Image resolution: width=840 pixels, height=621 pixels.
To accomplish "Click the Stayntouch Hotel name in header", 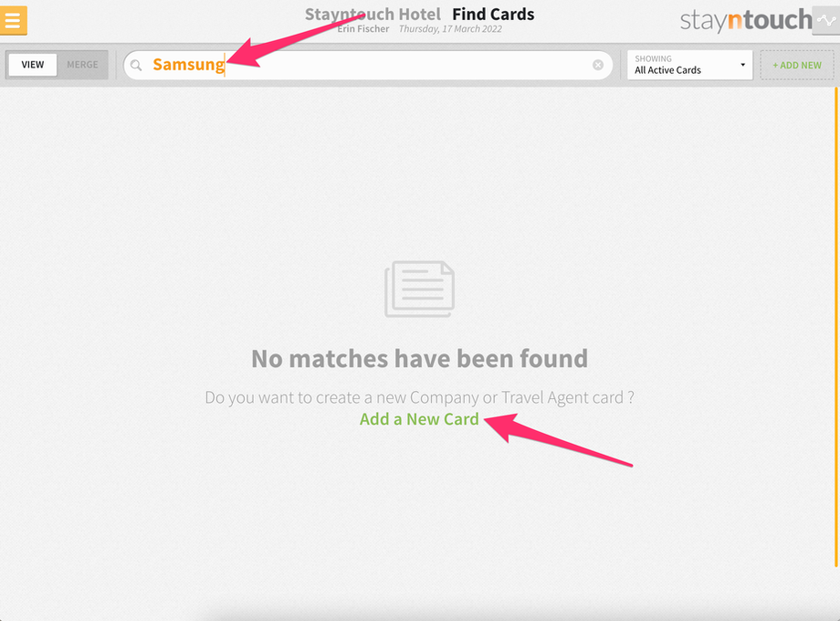I will point(373,14).
